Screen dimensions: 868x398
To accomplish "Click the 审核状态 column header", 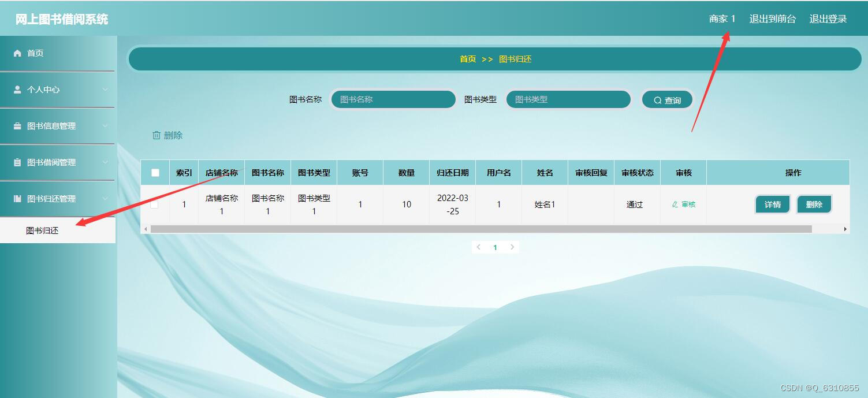I will tap(638, 173).
